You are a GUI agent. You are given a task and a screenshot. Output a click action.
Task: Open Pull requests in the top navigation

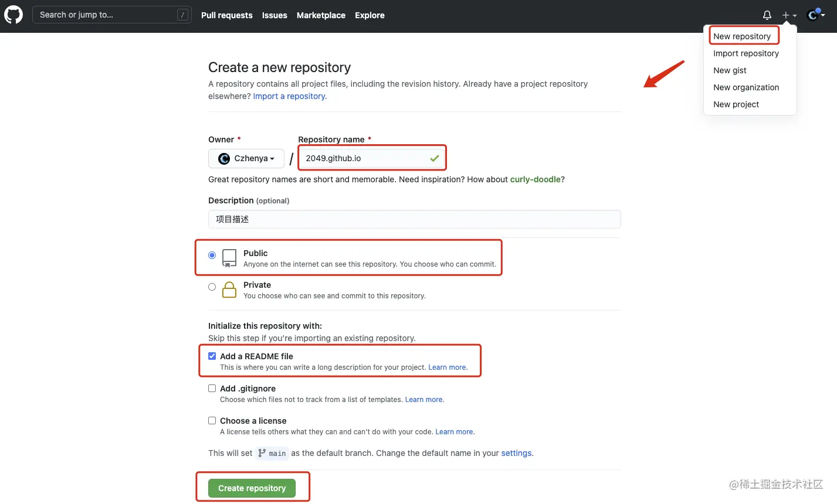pos(226,15)
